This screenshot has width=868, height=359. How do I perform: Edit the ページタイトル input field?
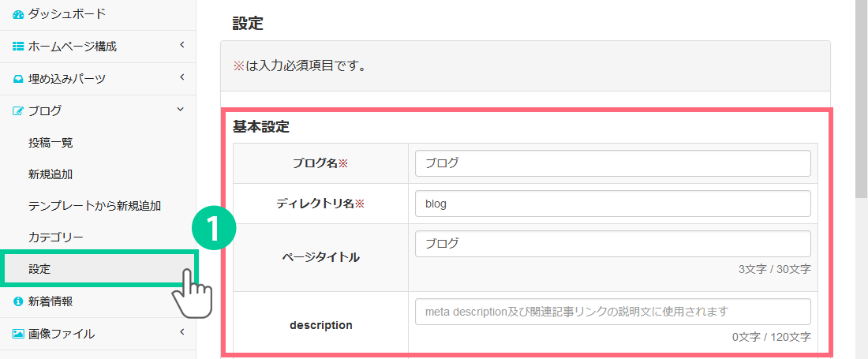(612, 244)
